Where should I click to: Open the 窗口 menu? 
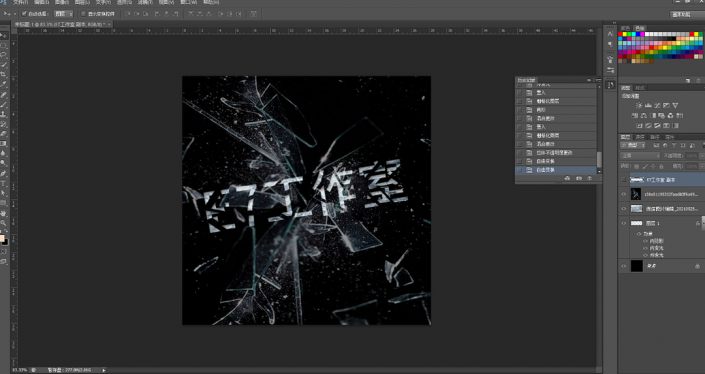click(x=188, y=2)
